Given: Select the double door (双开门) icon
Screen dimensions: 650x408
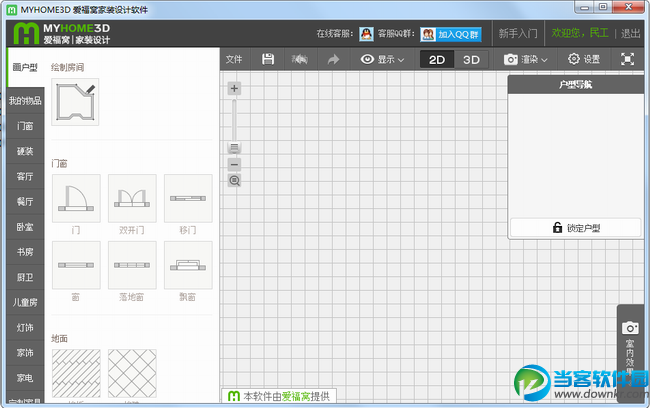Looking at the screenshot, I should [132, 198].
